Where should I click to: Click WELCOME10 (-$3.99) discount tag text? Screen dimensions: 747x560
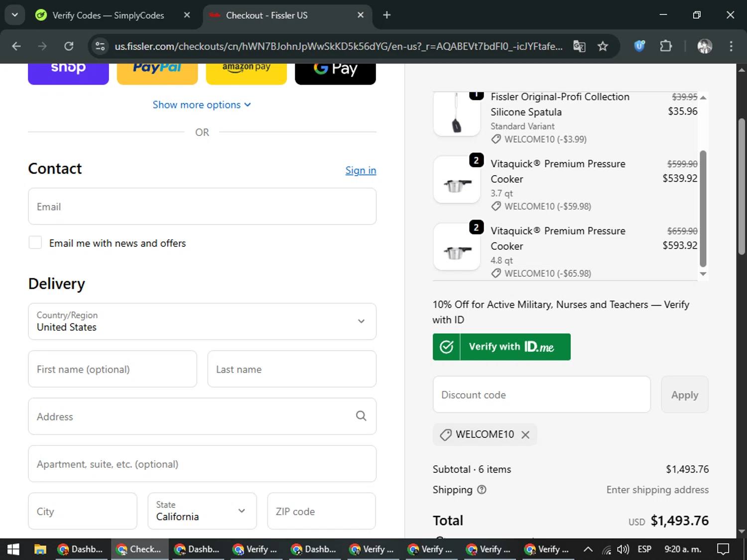tap(545, 139)
